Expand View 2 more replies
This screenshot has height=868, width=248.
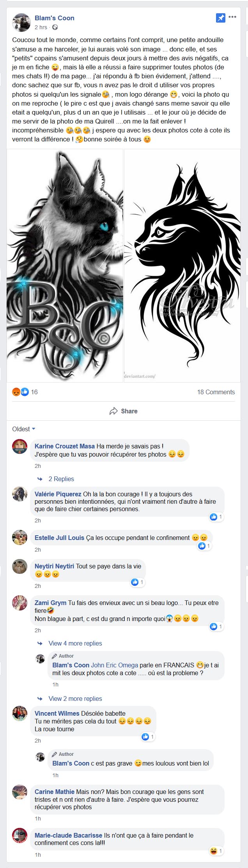(x=75, y=699)
